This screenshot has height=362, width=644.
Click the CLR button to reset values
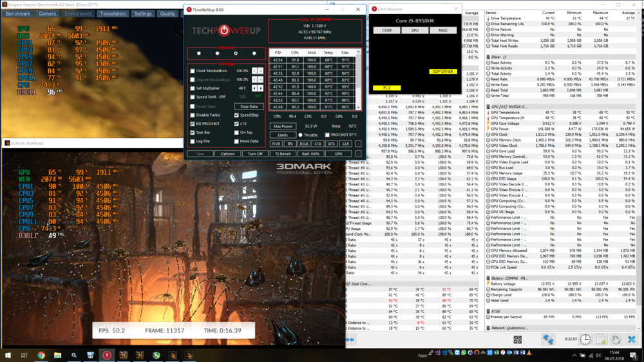(x=345, y=144)
